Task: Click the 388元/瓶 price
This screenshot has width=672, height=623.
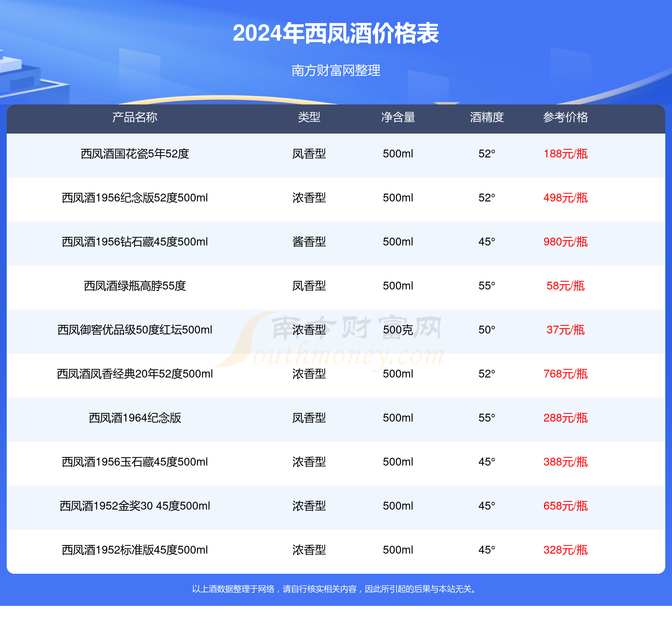Action: pos(566,462)
